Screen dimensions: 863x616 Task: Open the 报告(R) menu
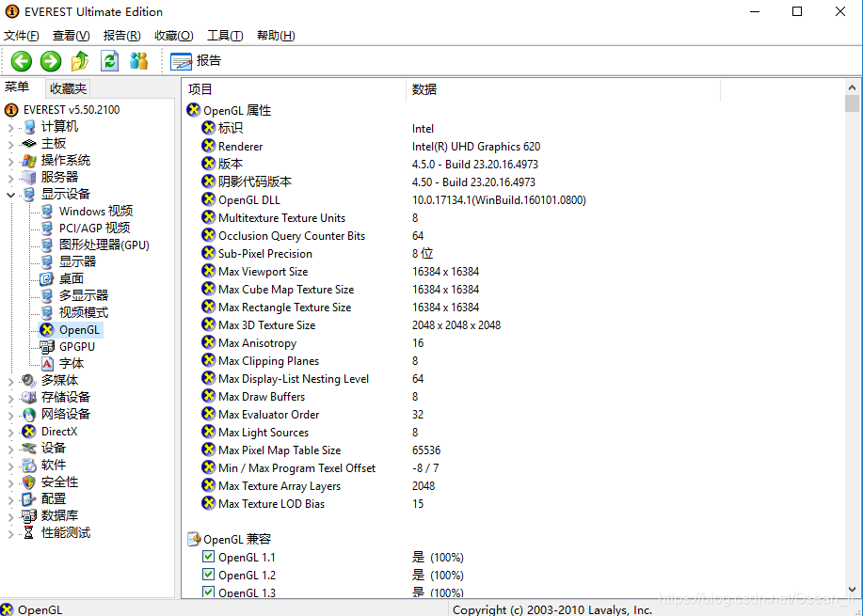coord(121,36)
